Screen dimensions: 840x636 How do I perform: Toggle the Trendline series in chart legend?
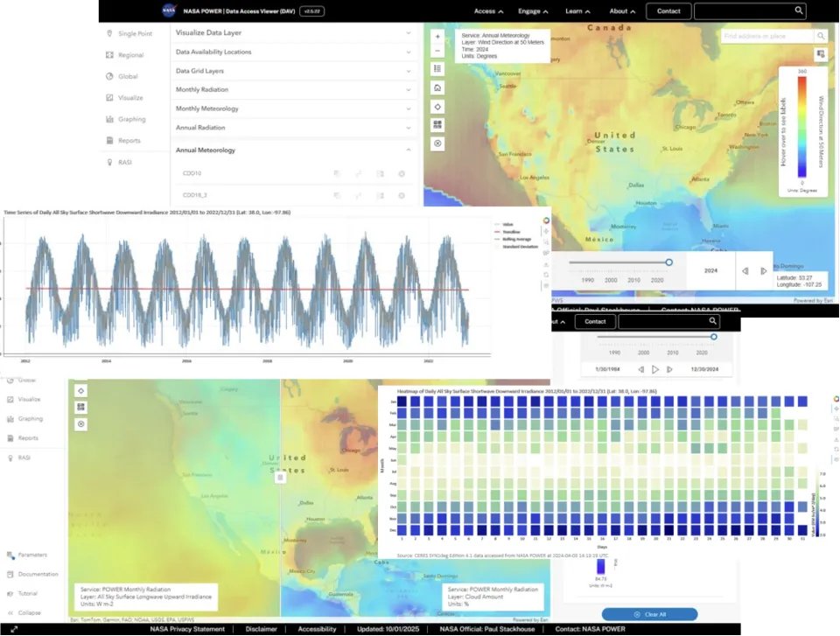pos(507,232)
